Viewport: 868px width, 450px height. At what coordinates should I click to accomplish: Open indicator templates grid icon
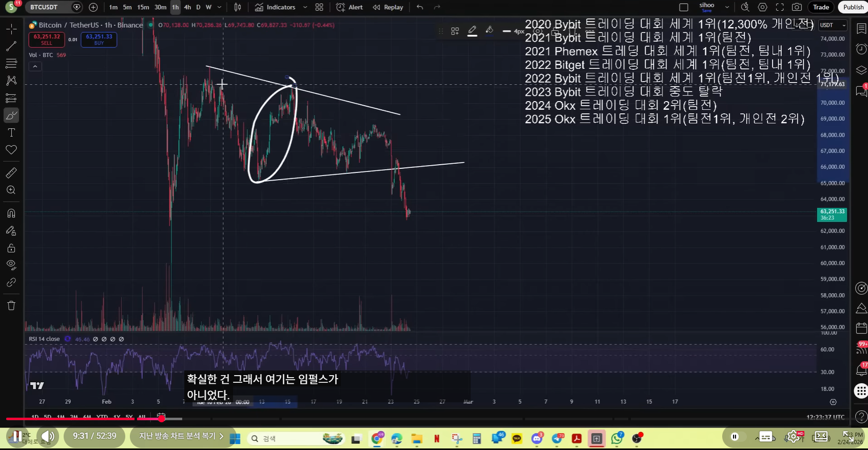point(319,7)
